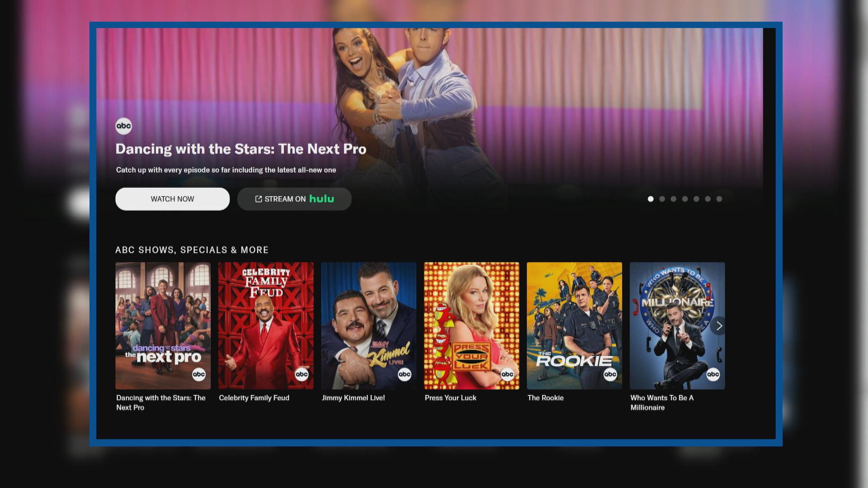868x488 pixels.
Task: Click the 'Dancing with the Stars: The Next Pro' card caption
Action: click(x=161, y=403)
